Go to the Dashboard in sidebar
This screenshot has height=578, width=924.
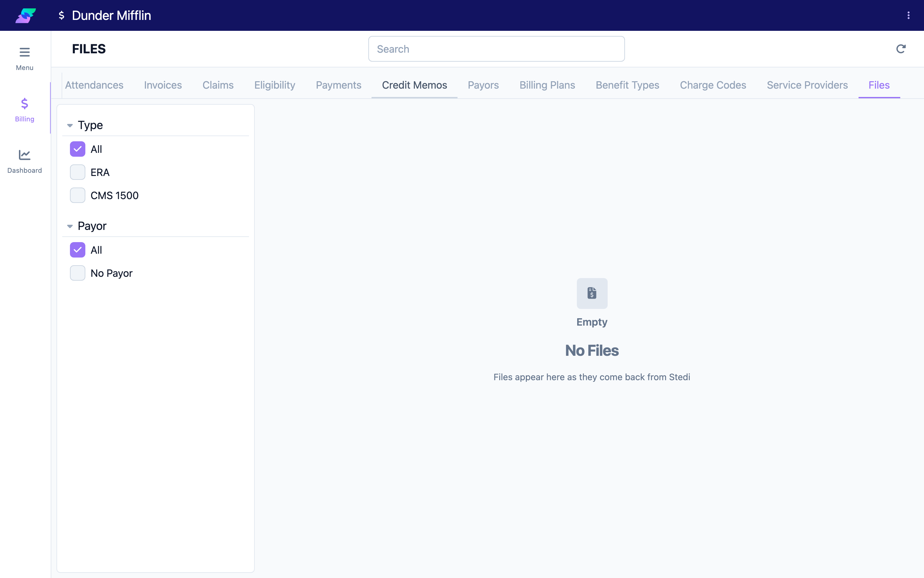[x=25, y=161]
